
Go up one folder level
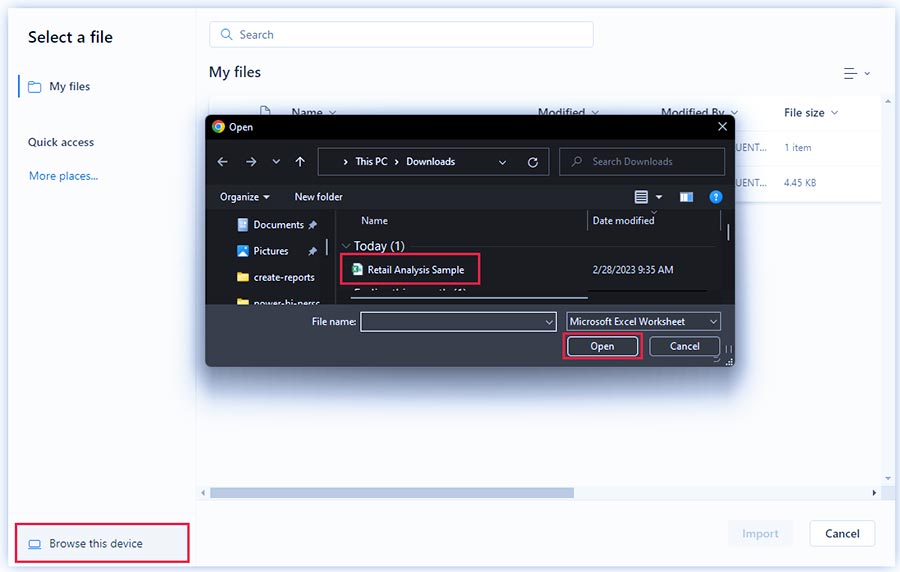(x=300, y=162)
